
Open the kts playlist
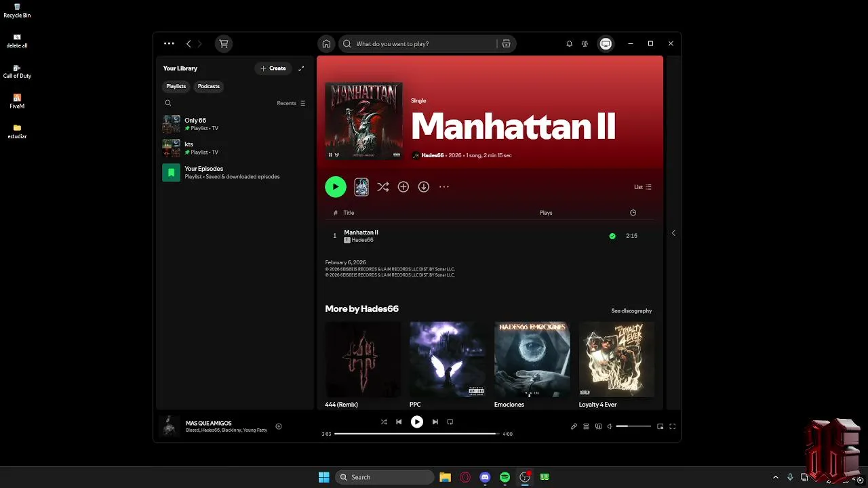234,148
